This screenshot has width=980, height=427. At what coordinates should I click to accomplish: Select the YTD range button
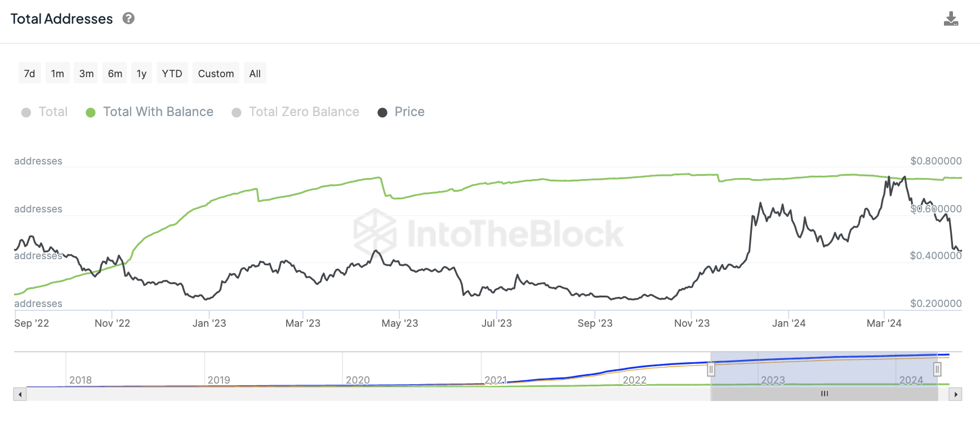tap(172, 74)
